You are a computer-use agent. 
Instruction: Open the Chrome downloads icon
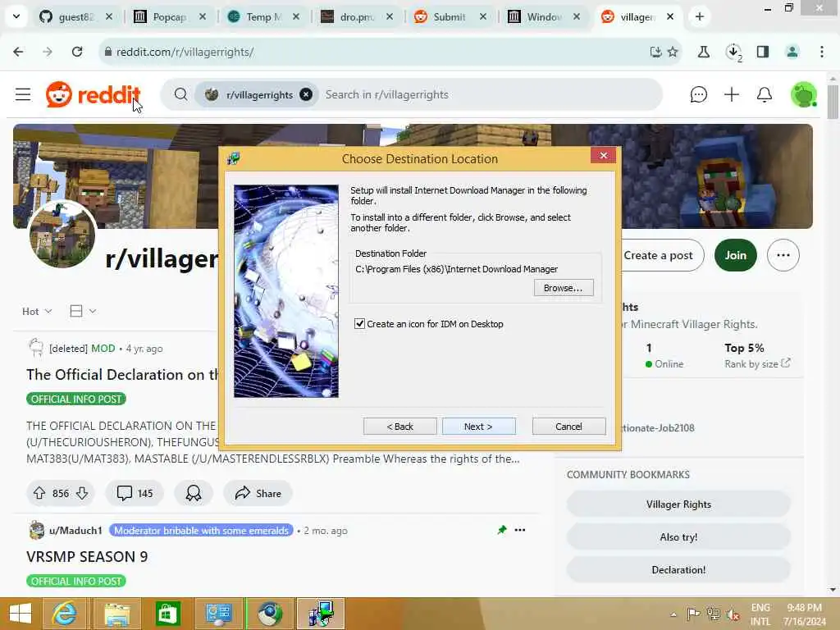coord(733,52)
